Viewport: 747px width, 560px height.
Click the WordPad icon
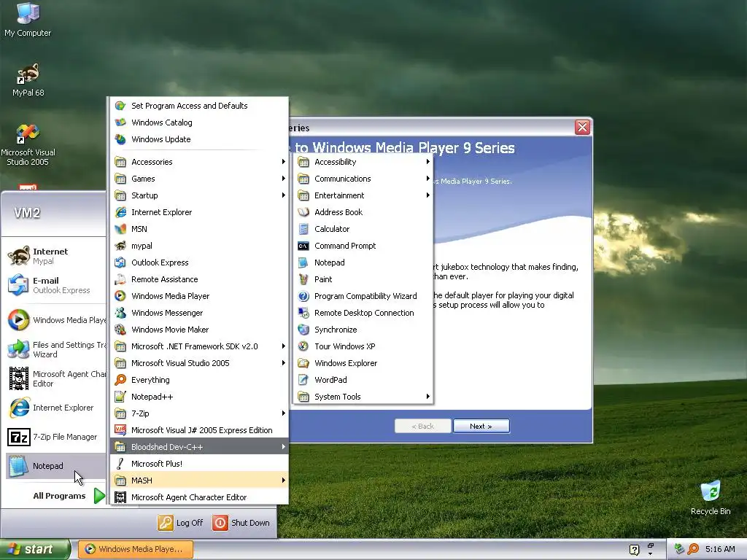tap(303, 380)
